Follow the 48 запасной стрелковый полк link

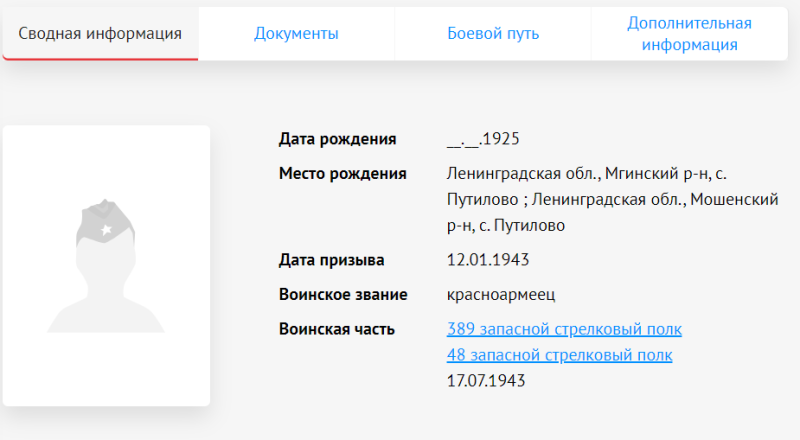click(558, 355)
